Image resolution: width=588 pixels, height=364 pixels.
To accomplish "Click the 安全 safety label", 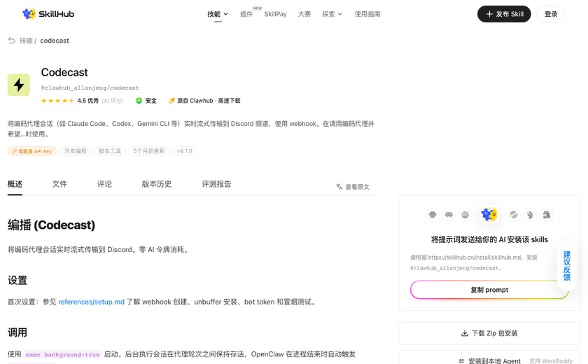I will [150, 101].
